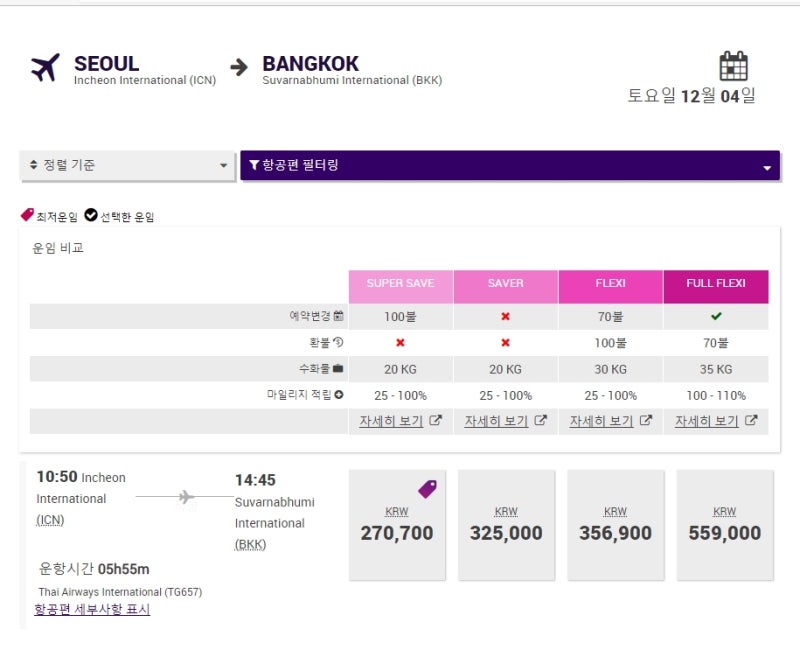Click the 10:50 departure time
This screenshot has width=800, height=650.
click(x=57, y=477)
